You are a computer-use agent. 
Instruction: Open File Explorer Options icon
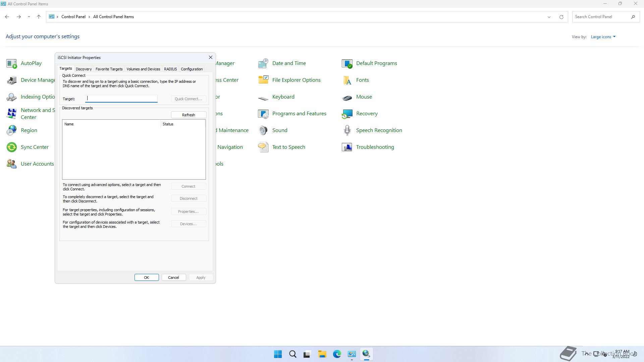[263, 80]
